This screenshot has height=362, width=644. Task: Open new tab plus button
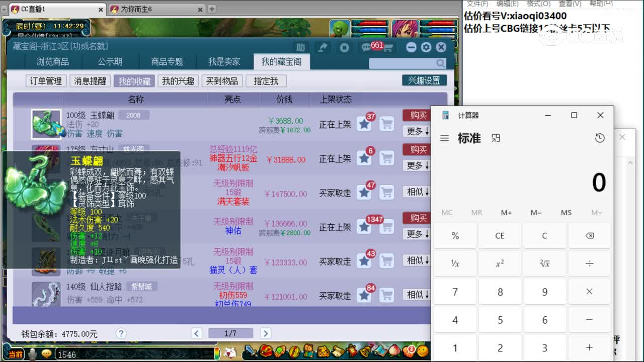click(212, 9)
